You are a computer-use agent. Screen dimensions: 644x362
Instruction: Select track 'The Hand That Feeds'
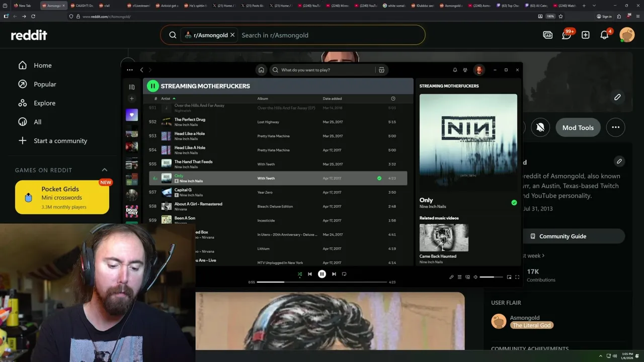pos(193,162)
